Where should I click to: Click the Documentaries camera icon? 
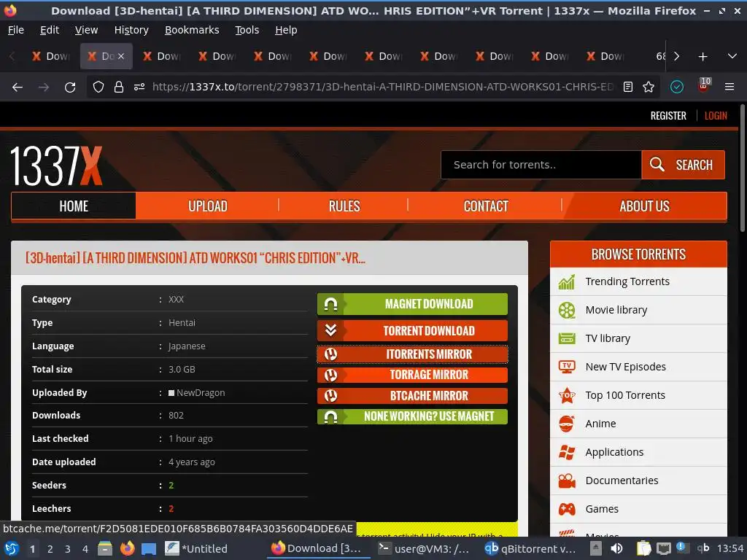(567, 481)
